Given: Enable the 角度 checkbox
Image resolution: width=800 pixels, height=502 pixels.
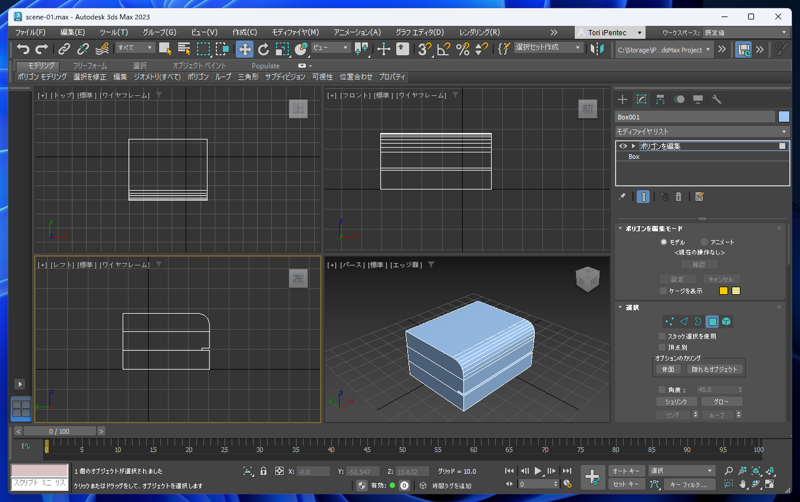Looking at the screenshot, I should [x=662, y=390].
